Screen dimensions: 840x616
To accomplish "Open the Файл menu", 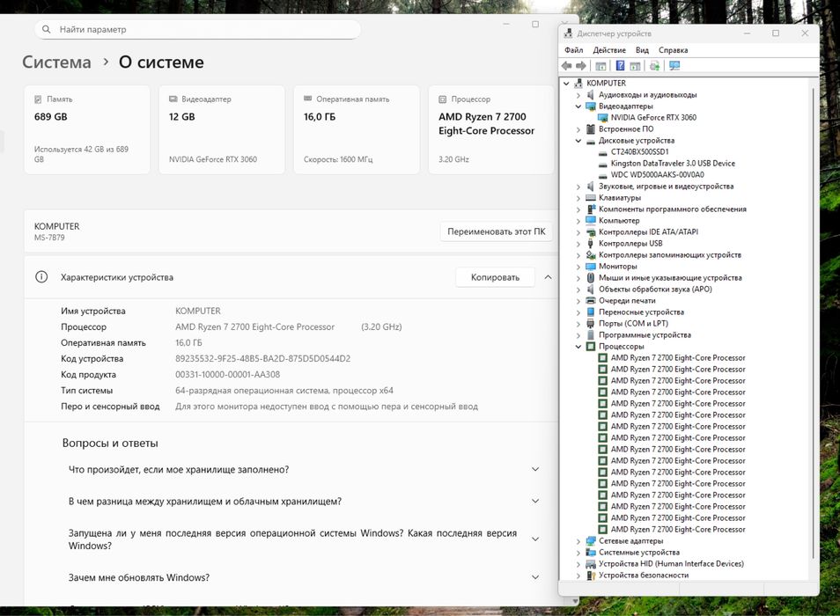I will [x=574, y=50].
